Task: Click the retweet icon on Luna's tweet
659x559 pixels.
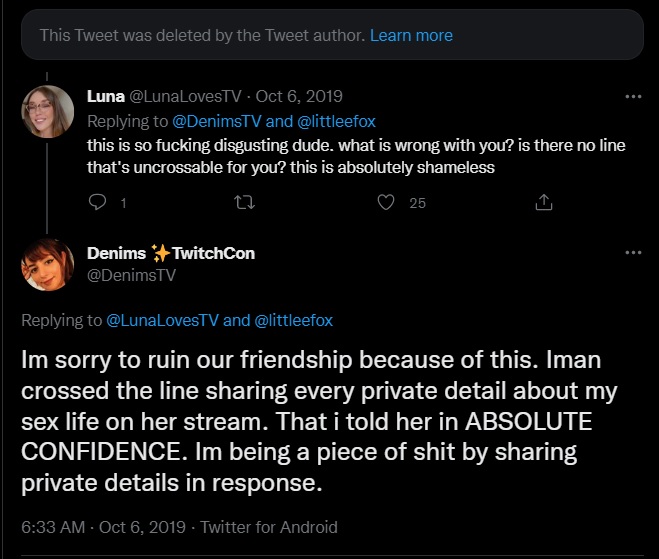Action: (x=241, y=203)
